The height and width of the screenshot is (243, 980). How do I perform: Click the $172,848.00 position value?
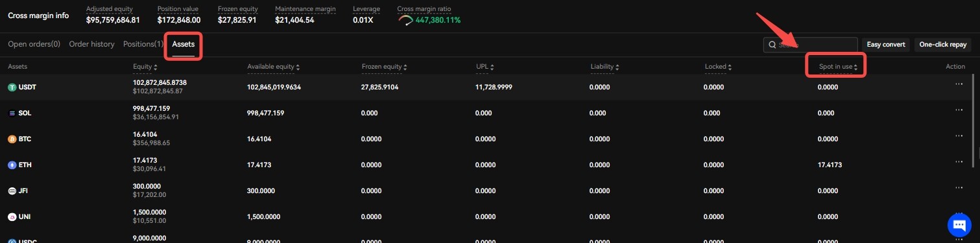[x=179, y=20]
